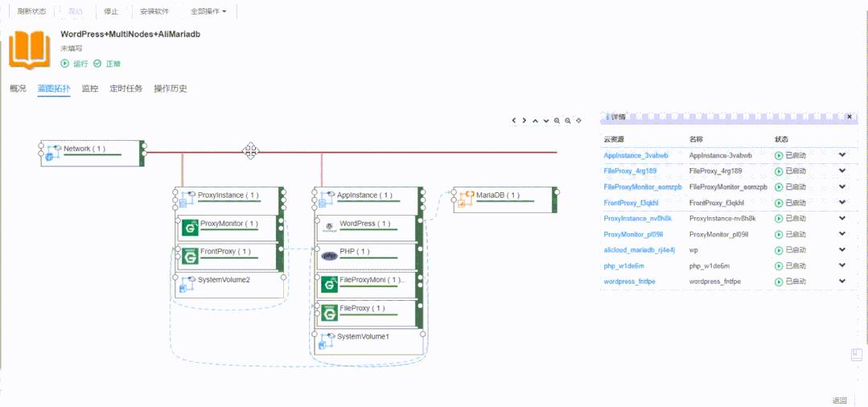Click the FileProxyMoni nginx icon
Viewport: 868px width, 407px height.
coord(329,284)
